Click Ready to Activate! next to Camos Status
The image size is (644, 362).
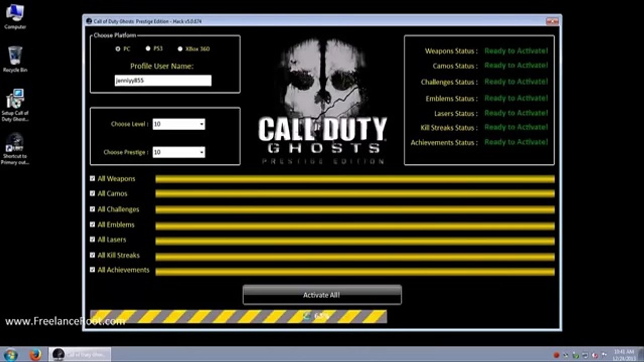tap(516, 65)
